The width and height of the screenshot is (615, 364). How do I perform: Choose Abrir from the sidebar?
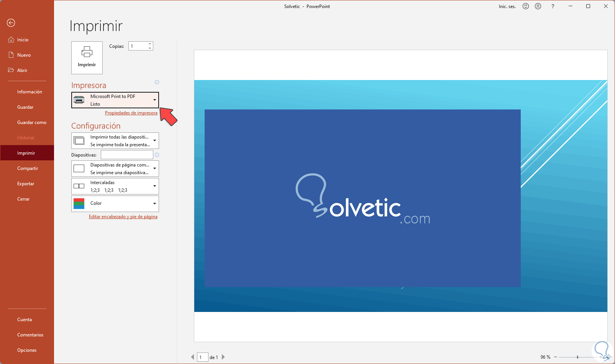pyautogui.click(x=27, y=70)
